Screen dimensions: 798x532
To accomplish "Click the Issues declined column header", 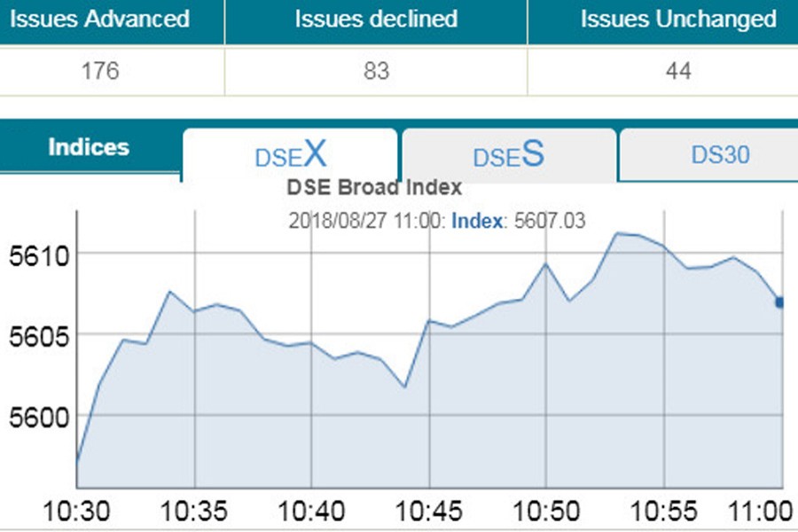I will click(376, 19).
